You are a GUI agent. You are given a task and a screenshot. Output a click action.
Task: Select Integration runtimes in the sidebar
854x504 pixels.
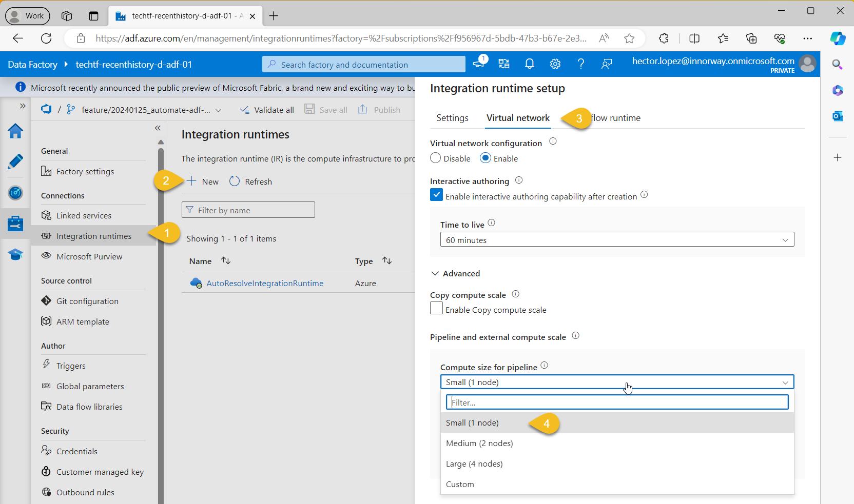93,236
